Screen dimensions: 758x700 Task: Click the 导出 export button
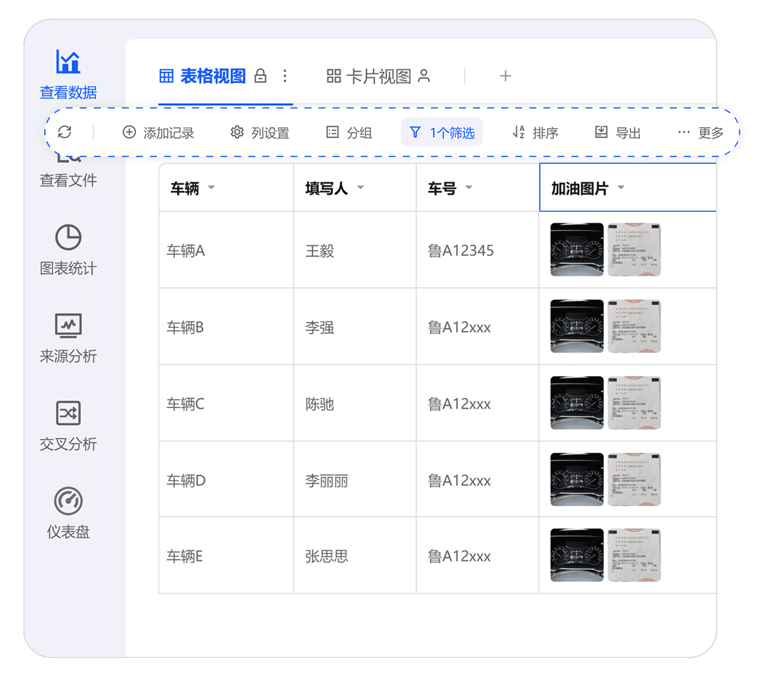click(617, 133)
